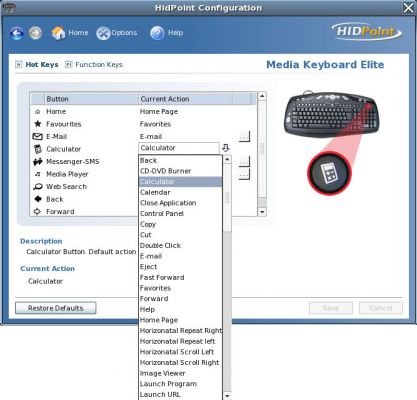Choose Calendar from the action list
The width and height of the screenshot is (417, 400).
(x=155, y=192)
